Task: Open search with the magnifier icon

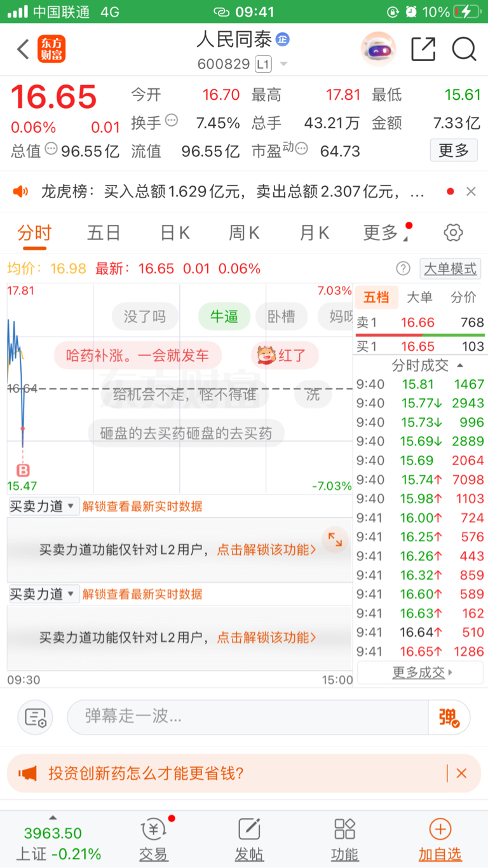Action: coord(464,49)
